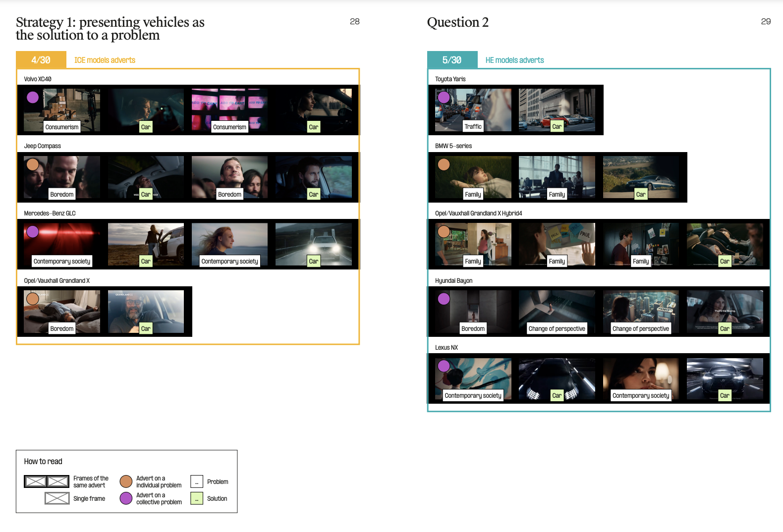Click page number 28
The width and height of the screenshot is (783, 532).
[x=355, y=21]
